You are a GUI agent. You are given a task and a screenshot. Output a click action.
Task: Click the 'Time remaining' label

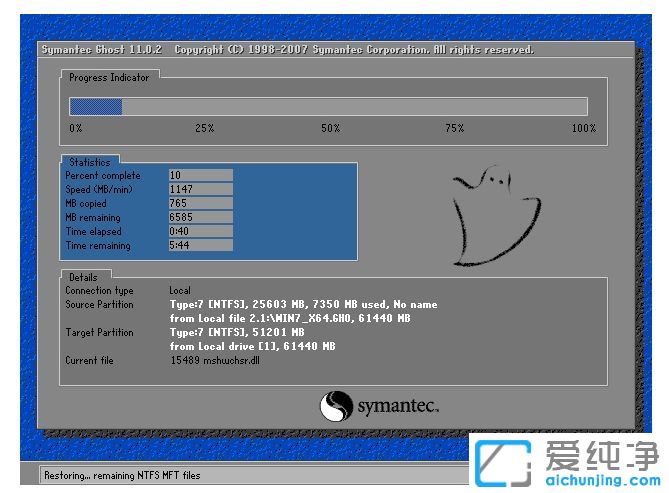pos(98,245)
